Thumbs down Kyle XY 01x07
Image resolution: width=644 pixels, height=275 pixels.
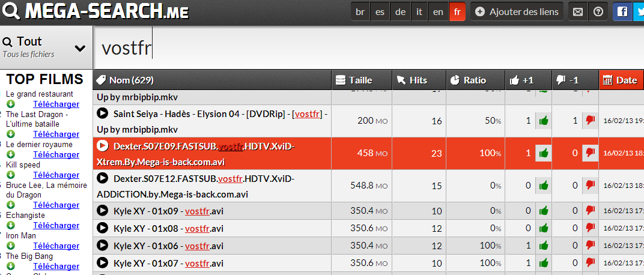[x=590, y=262]
